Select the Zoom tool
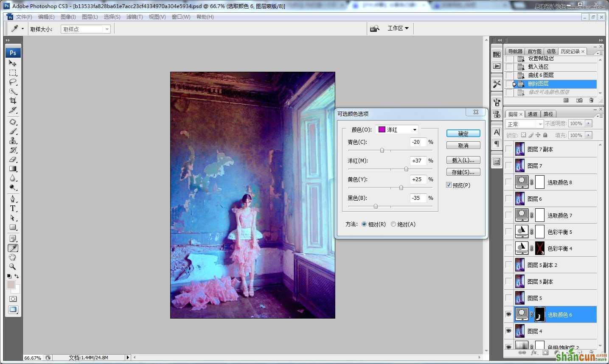609x364 pixels. (x=13, y=266)
